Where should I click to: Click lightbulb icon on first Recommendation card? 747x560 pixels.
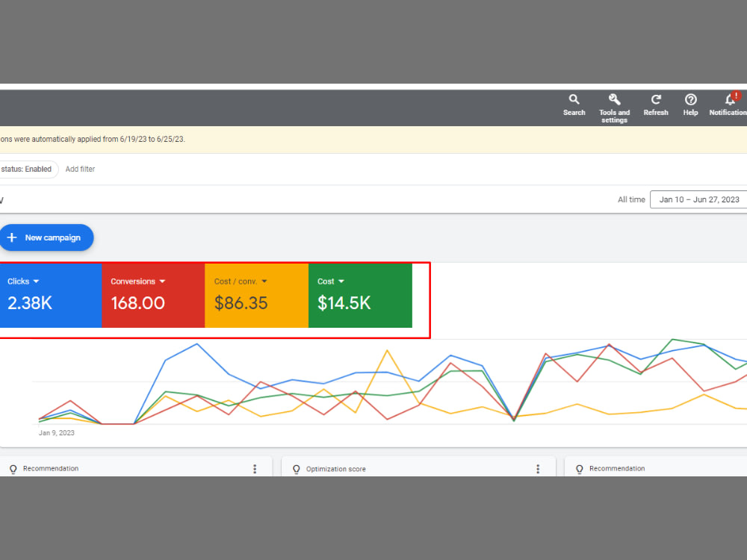[13, 469]
